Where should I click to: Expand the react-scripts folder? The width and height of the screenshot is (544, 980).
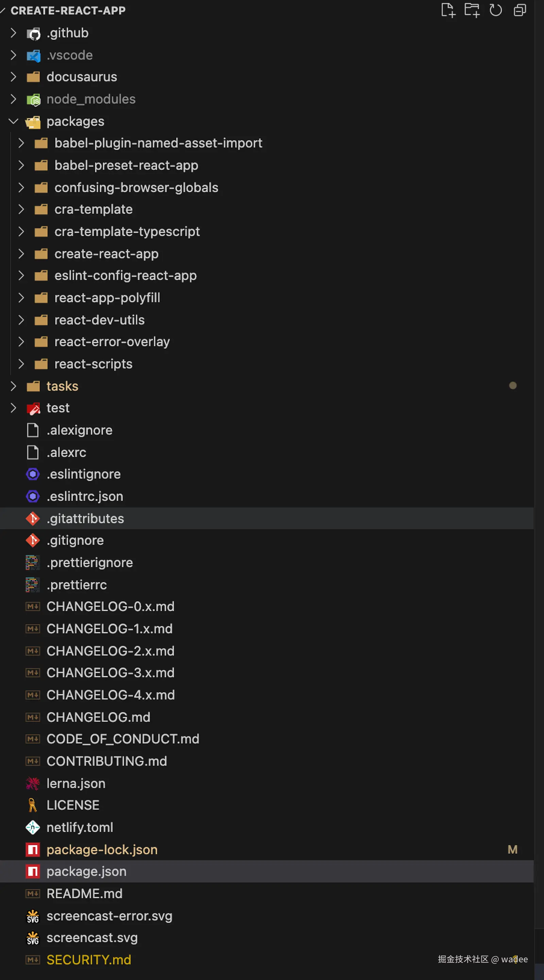21,364
